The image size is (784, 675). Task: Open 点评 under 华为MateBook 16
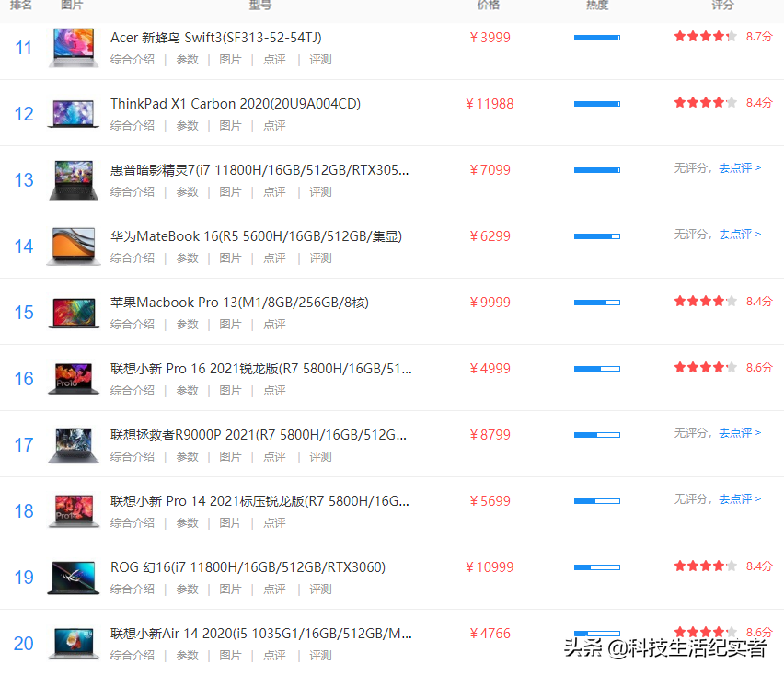click(274, 257)
